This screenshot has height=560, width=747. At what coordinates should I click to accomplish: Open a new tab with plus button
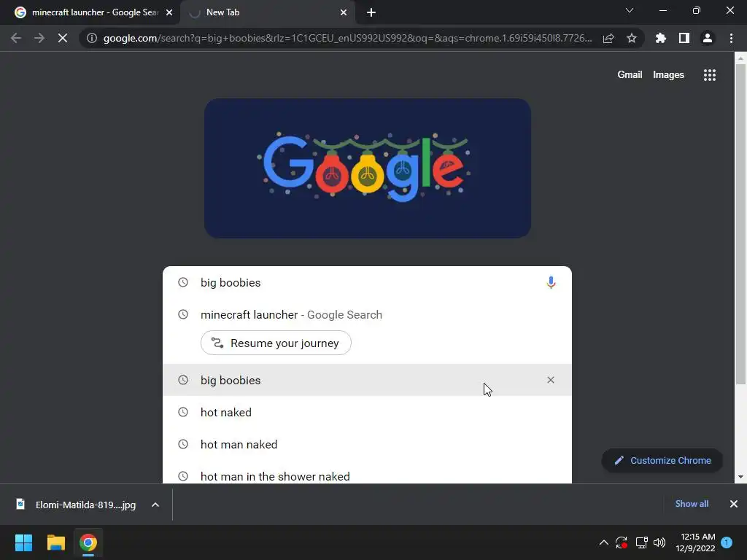click(x=371, y=12)
